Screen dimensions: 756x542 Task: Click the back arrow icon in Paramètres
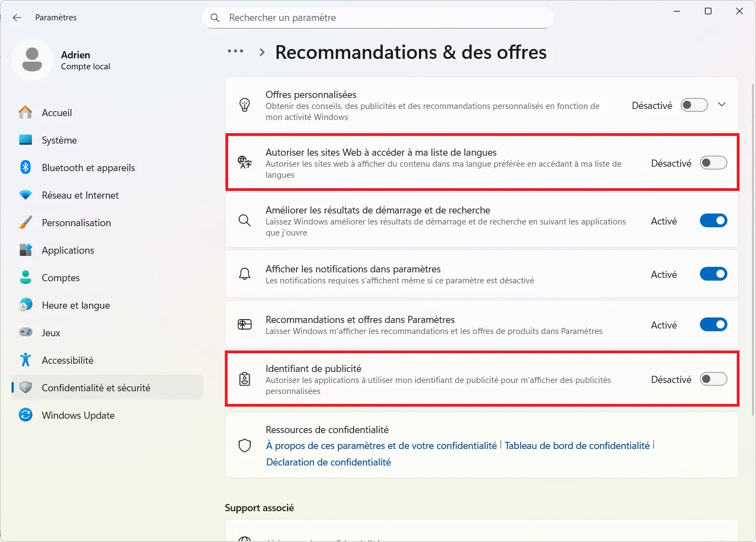17,18
